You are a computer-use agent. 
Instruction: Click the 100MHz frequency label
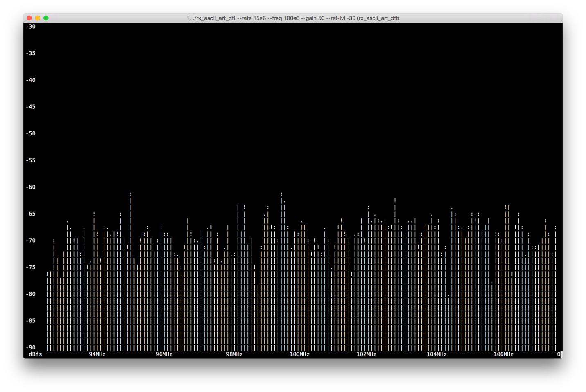299,354
